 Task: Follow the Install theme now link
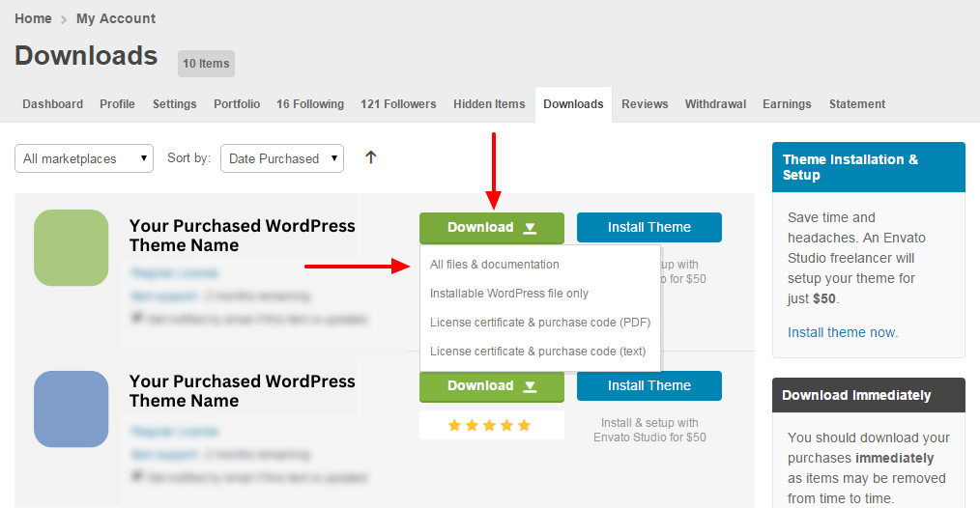click(842, 332)
